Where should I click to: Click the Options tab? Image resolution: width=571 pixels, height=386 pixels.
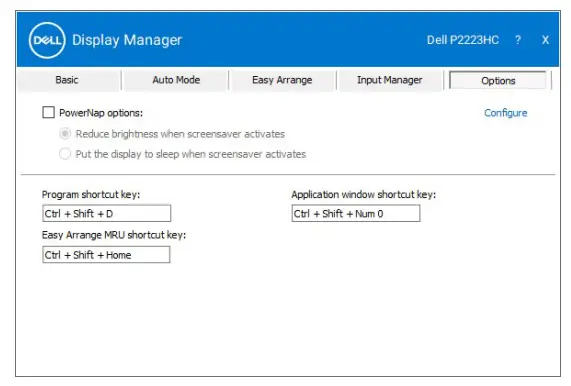pyautogui.click(x=498, y=80)
